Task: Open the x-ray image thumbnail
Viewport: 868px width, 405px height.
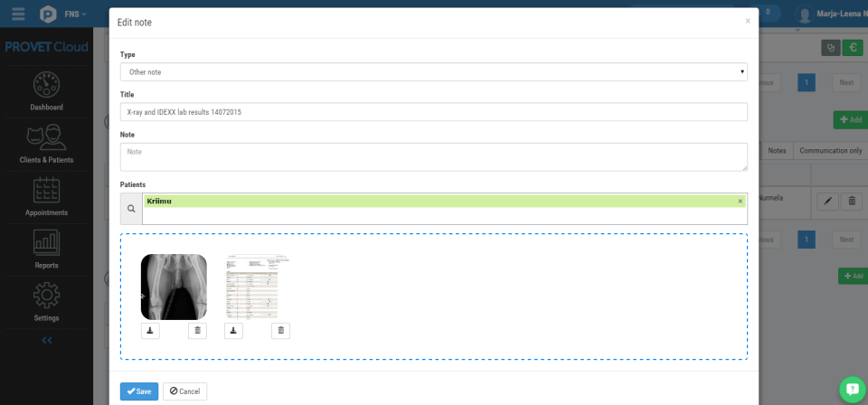Action: [x=174, y=287]
